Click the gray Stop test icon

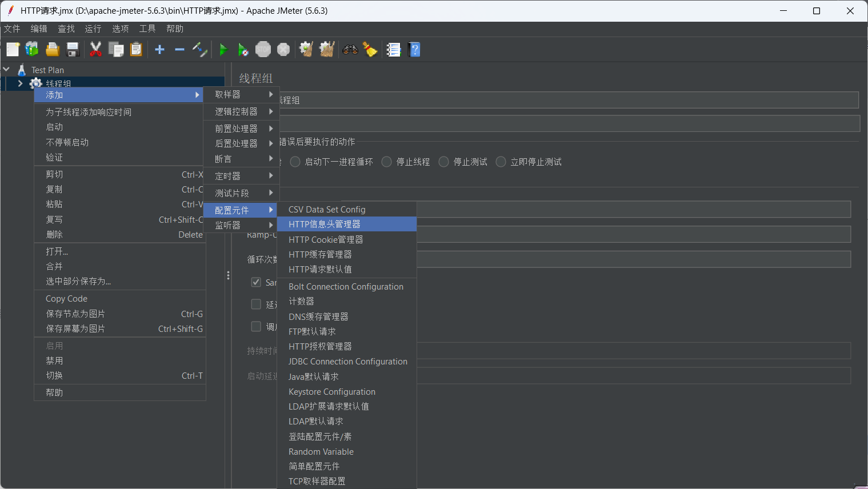263,50
